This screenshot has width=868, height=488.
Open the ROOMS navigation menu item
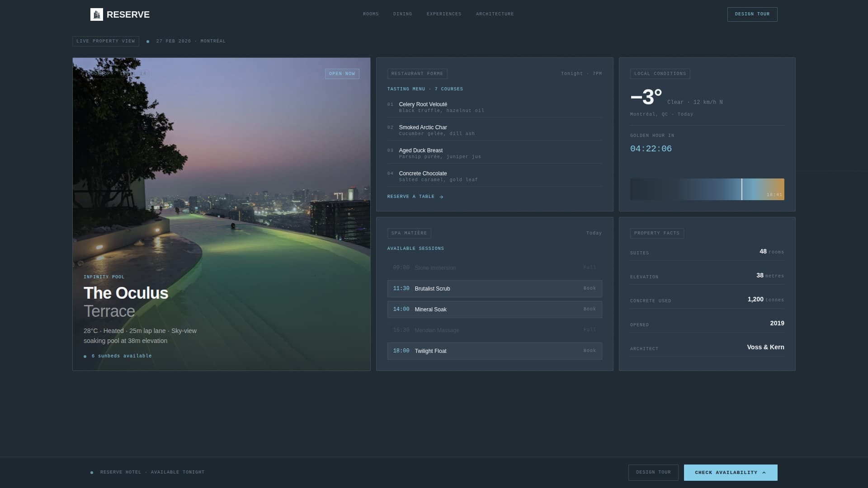[371, 14]
